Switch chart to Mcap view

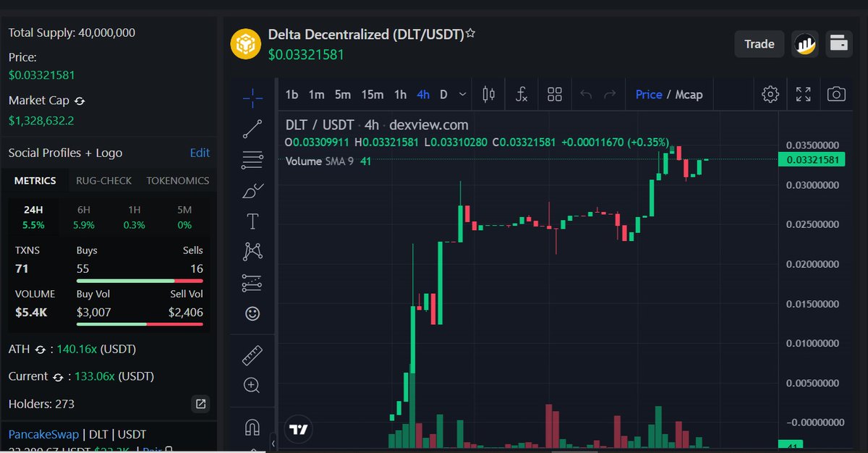689,94
